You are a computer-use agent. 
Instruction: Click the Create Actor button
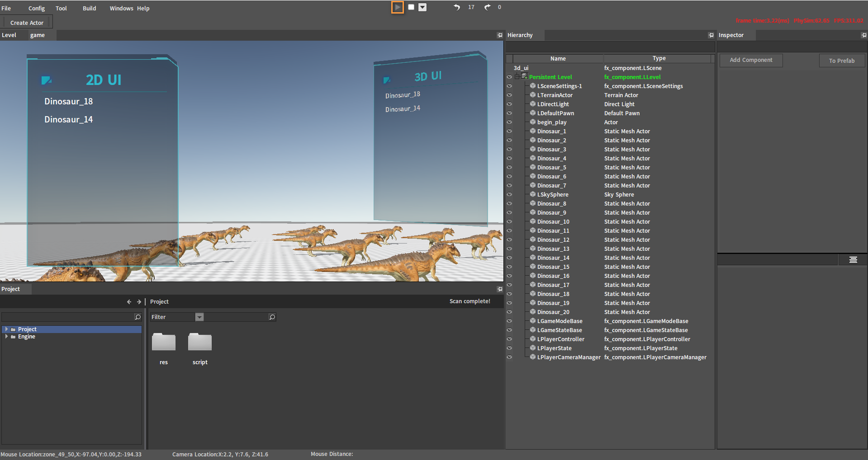pyautogui.click(x=27, y=23)
